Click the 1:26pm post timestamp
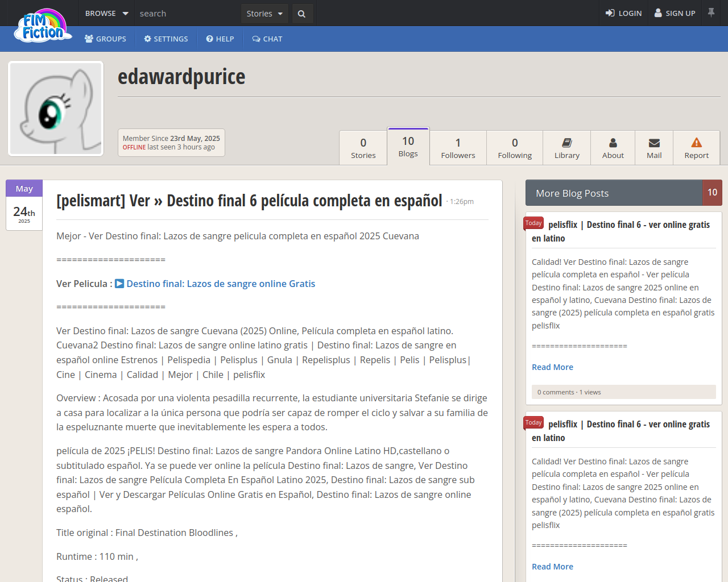This screenshot has height=582, width=728. point(462,202)
